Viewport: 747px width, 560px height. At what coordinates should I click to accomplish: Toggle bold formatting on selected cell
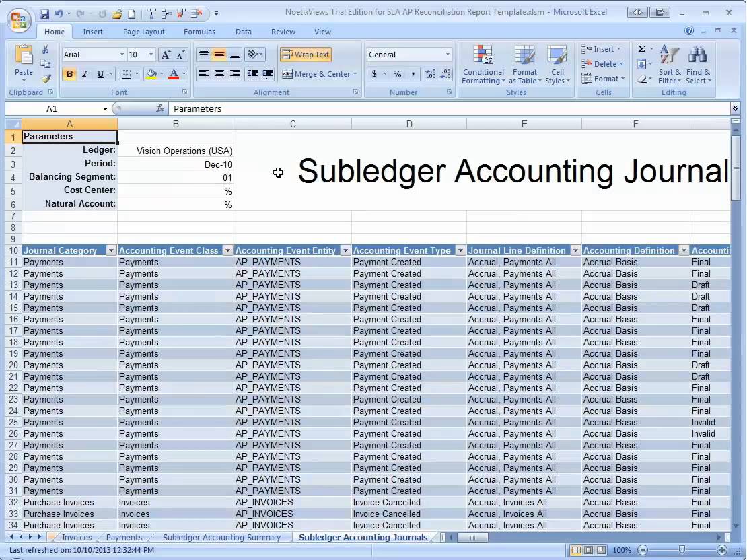click(69, 74)
